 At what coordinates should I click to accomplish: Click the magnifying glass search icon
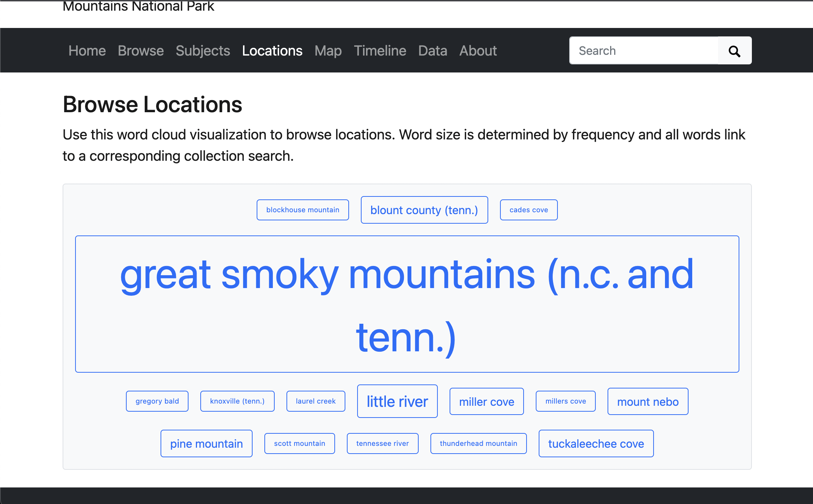click(x=735, y=51)
